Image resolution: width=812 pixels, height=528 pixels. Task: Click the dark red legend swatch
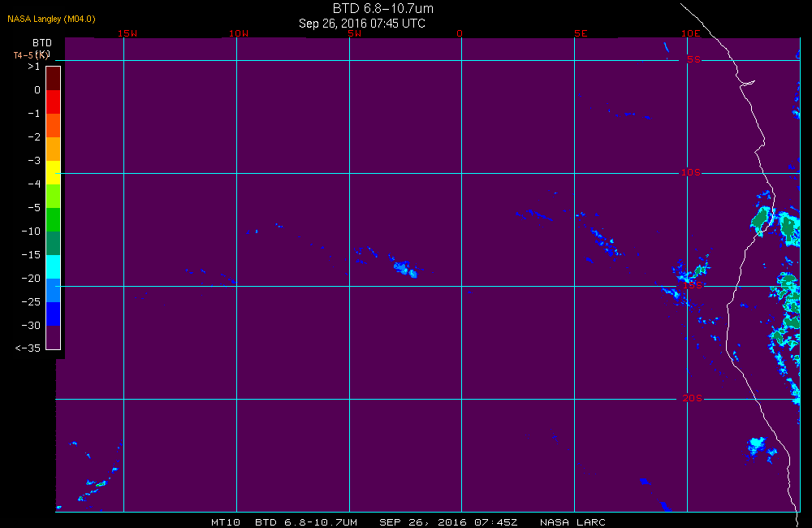point(54,78)
